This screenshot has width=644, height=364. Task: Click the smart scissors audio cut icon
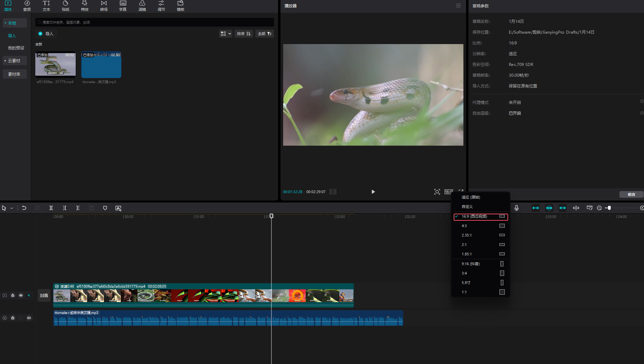pyautogui.click(x=118, y=208)
